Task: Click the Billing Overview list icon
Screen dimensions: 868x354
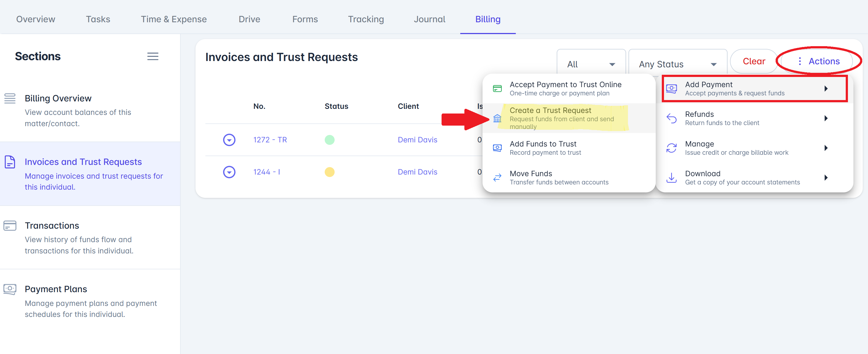Action: pos(10,98)
